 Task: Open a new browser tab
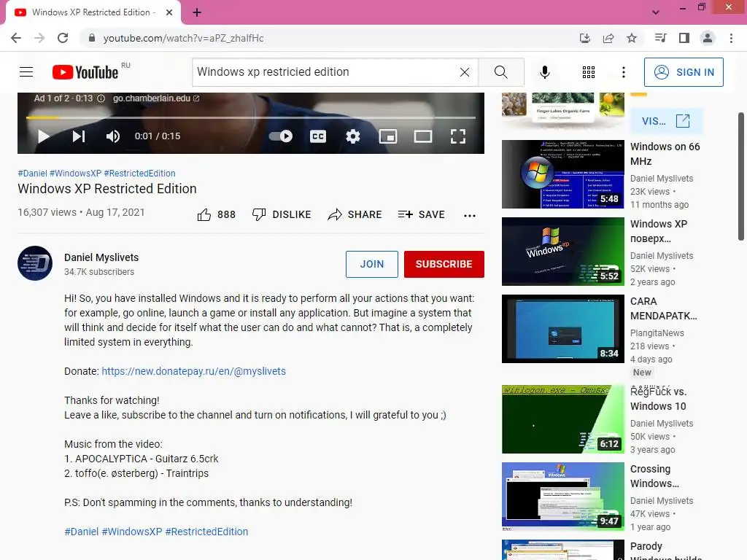197,12
